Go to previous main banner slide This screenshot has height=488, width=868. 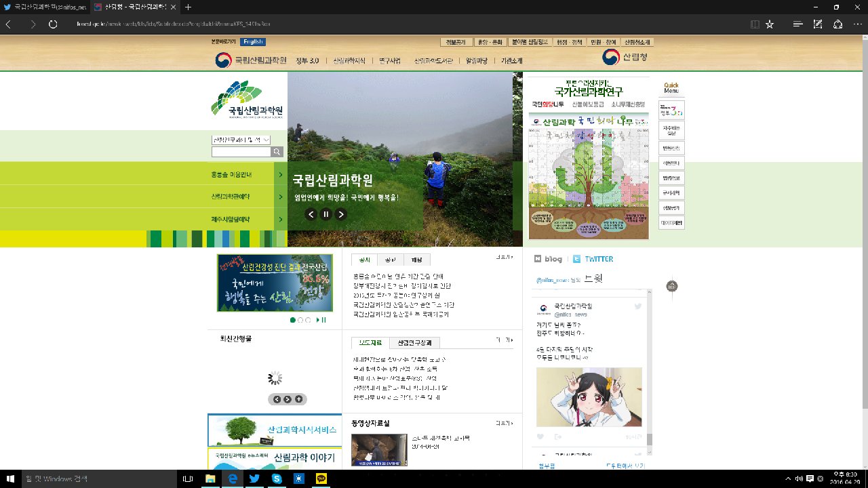tap(311, 214)
